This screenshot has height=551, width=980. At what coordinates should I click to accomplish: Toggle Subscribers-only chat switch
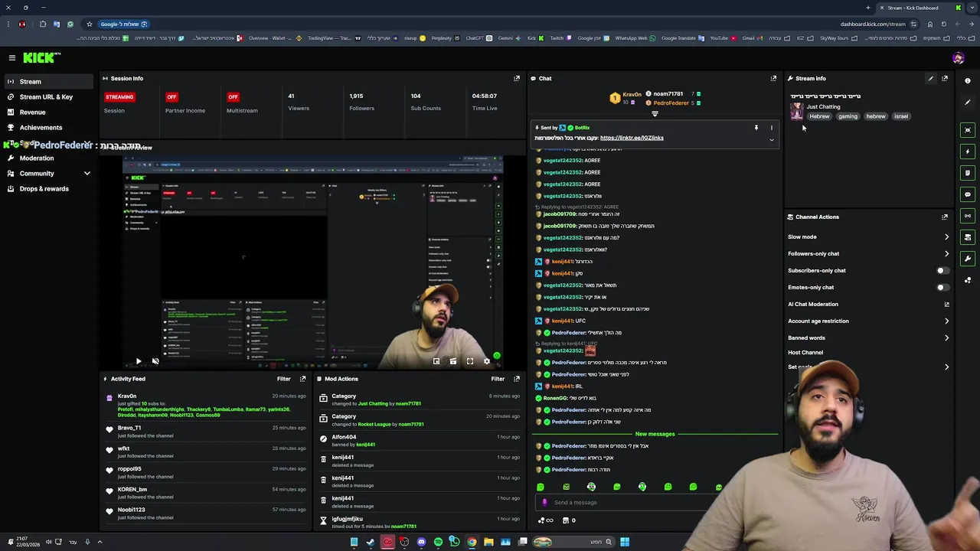point(942,270)
